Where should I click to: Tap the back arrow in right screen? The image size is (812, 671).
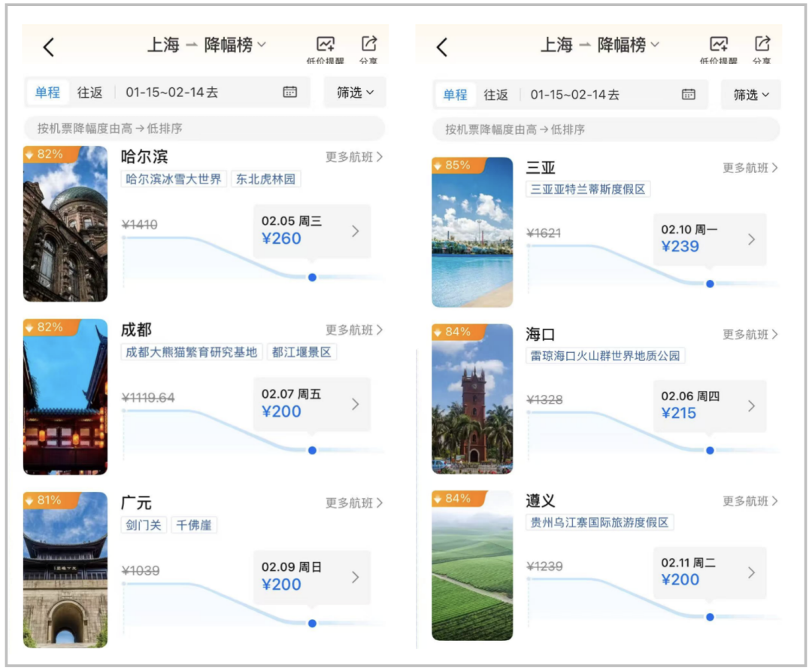[x=441, y=47]
